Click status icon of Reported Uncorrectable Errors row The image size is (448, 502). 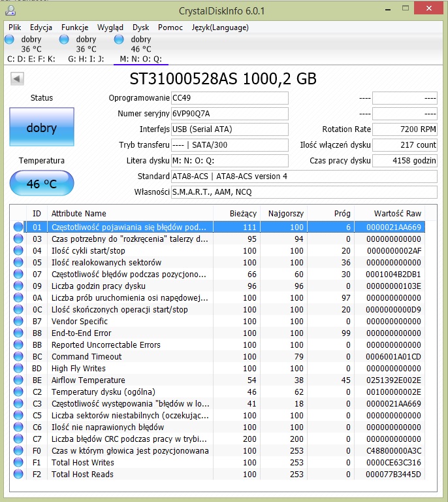[x=18, y=345]
